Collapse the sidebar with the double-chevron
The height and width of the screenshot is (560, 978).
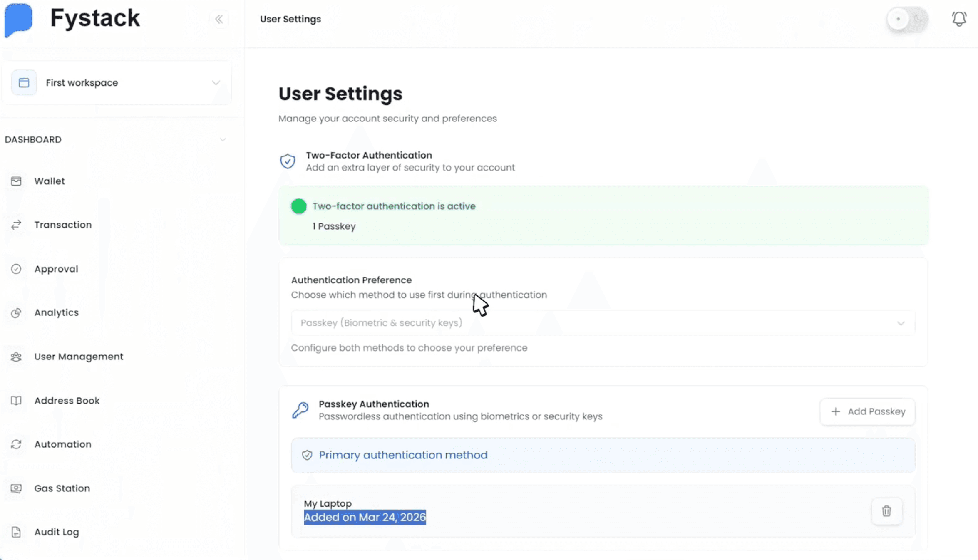(219, 19)
